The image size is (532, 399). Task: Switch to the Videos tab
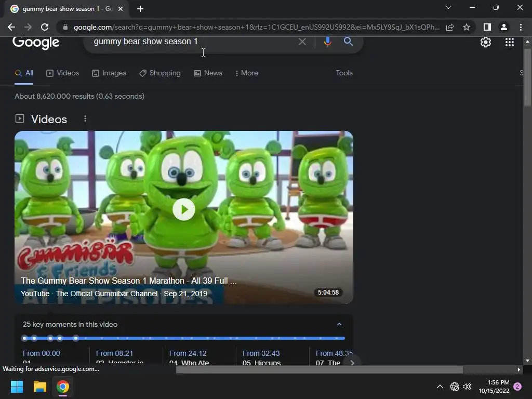63,73
